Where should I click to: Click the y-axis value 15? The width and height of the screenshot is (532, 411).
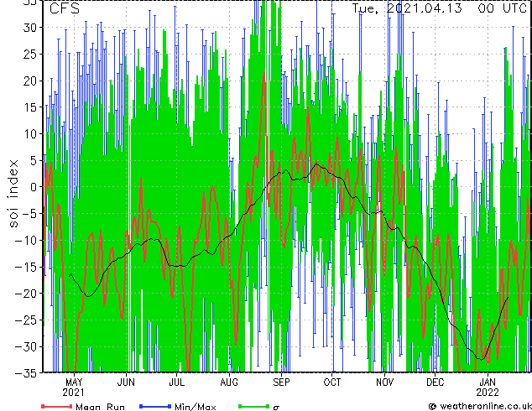[29, 107]
